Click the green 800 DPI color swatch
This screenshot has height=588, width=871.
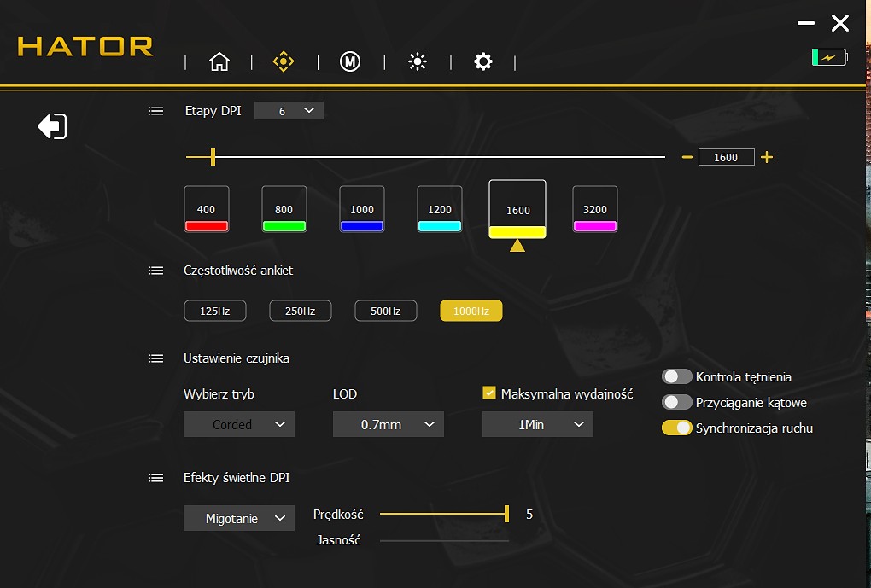point(284,224)
